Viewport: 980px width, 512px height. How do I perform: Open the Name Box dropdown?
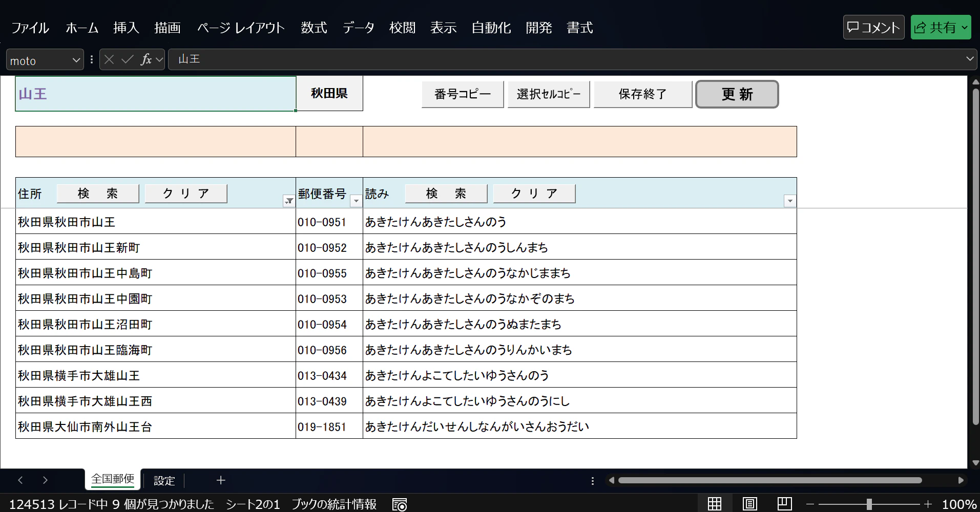[76, 60]
